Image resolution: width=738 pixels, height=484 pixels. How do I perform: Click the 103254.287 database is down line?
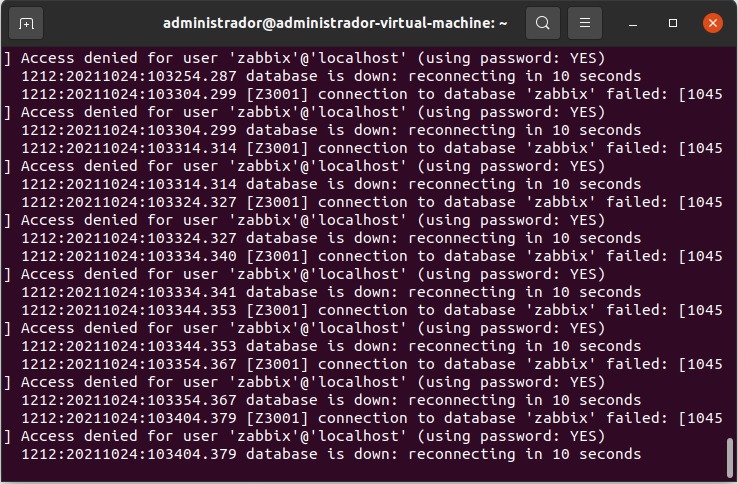click(331, 76)
